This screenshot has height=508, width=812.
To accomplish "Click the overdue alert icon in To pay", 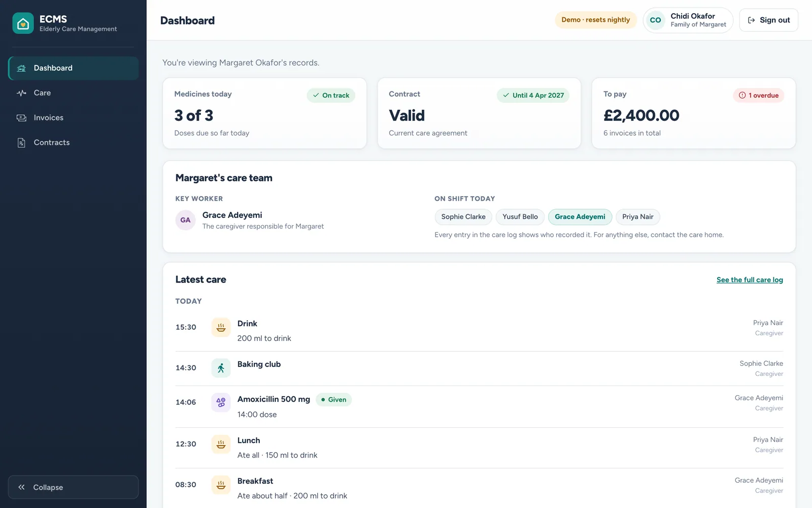I will point(742,96).
